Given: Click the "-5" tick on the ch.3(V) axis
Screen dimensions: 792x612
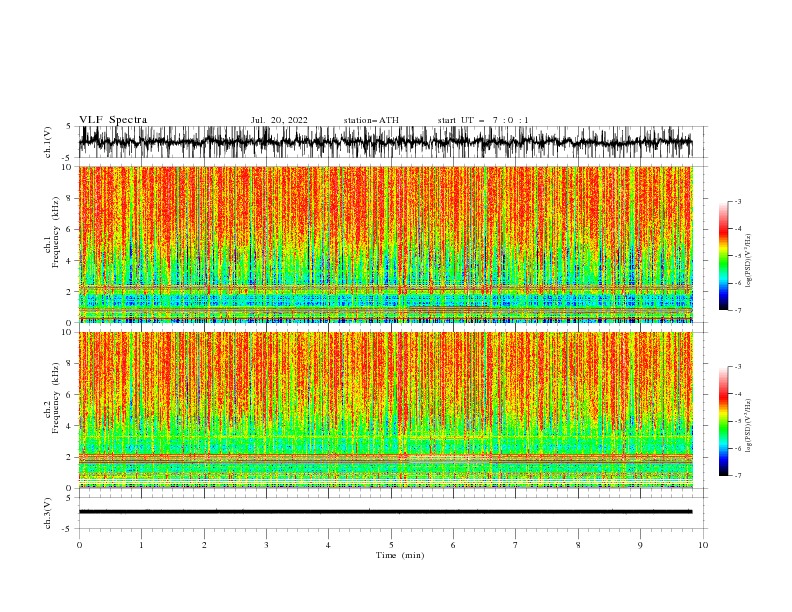Looking at the screenshot, I should (67, 529).
